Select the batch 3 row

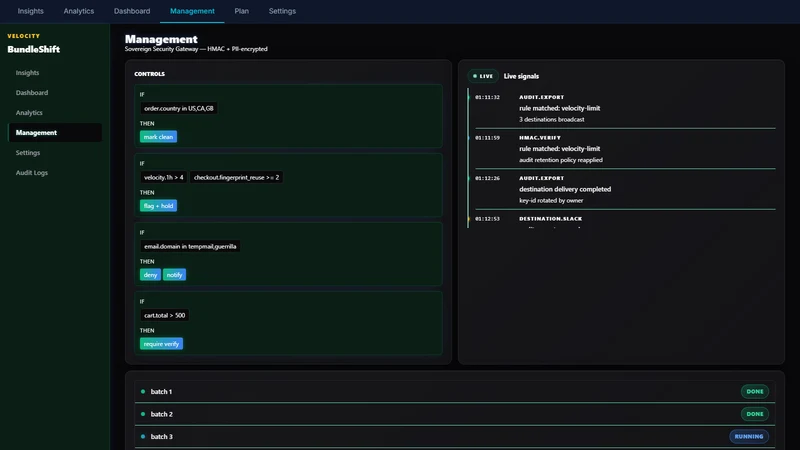[x=455, y=436]
